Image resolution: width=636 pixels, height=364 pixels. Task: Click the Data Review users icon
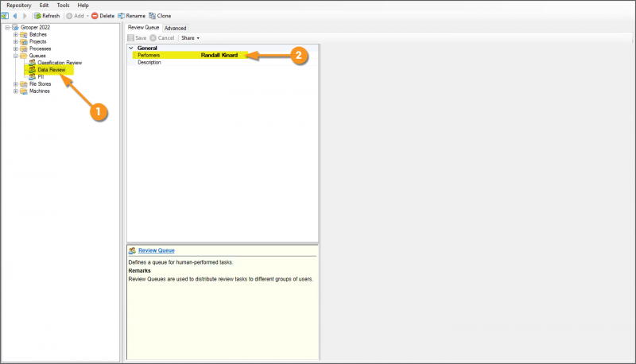coord(32,70)
